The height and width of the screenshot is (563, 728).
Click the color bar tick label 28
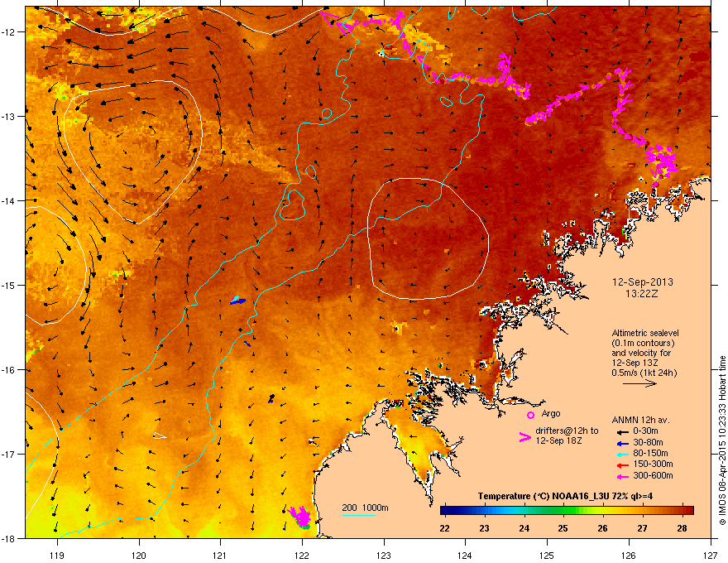682,528
